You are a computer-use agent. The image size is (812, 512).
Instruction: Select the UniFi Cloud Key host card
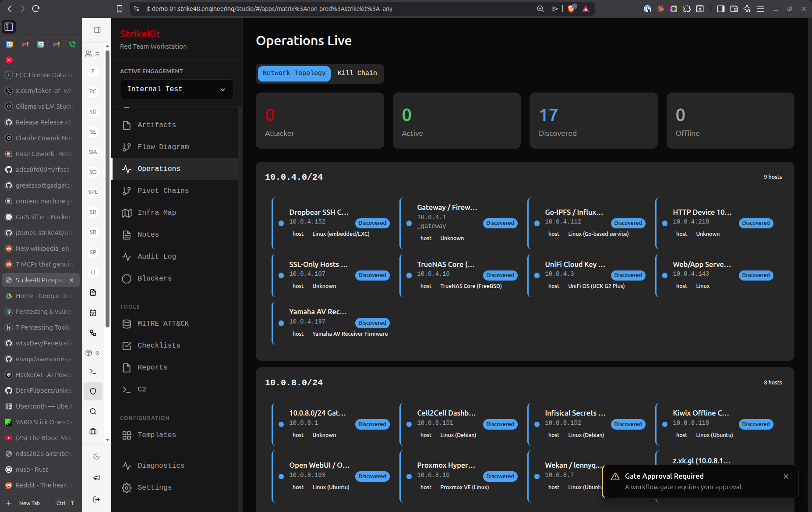tap(587, 275)
